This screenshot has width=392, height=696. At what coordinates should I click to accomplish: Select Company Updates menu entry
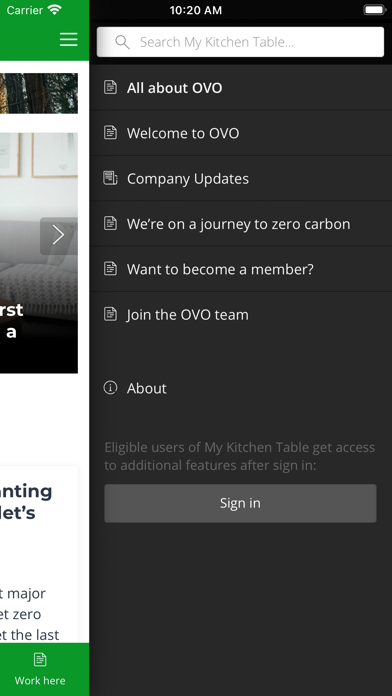(x=241, y=178)
